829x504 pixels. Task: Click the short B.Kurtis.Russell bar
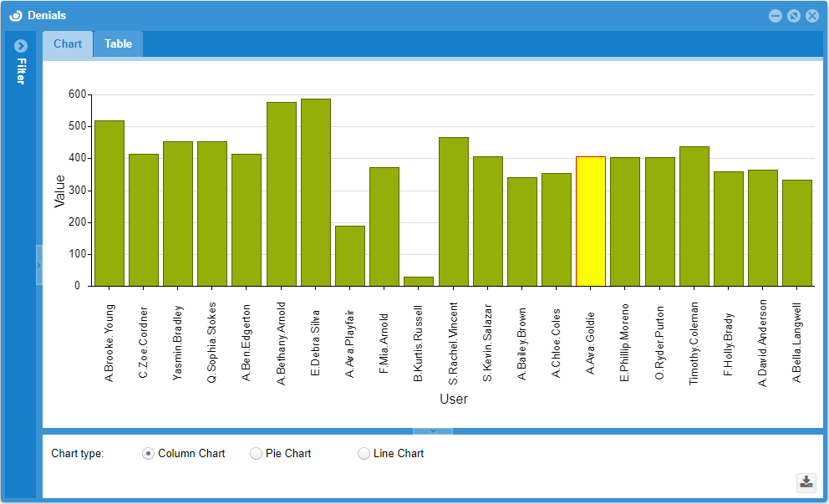point(419,282)
